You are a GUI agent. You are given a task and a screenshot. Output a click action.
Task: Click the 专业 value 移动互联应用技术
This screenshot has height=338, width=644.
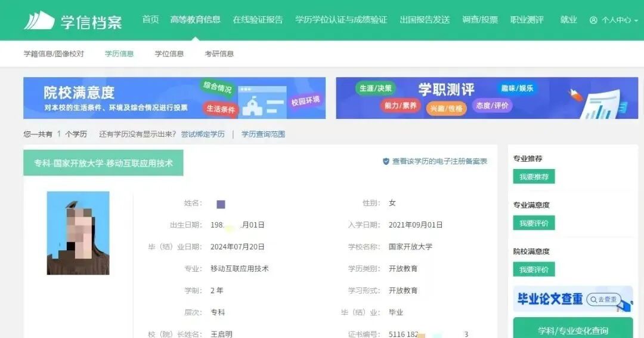click(x=240, y=269)
